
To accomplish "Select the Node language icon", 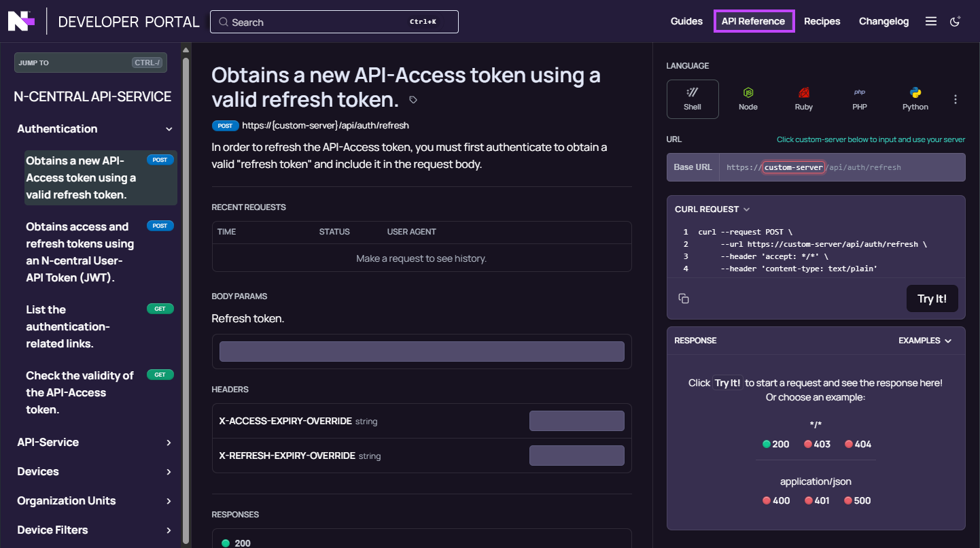I will (748, 99).
